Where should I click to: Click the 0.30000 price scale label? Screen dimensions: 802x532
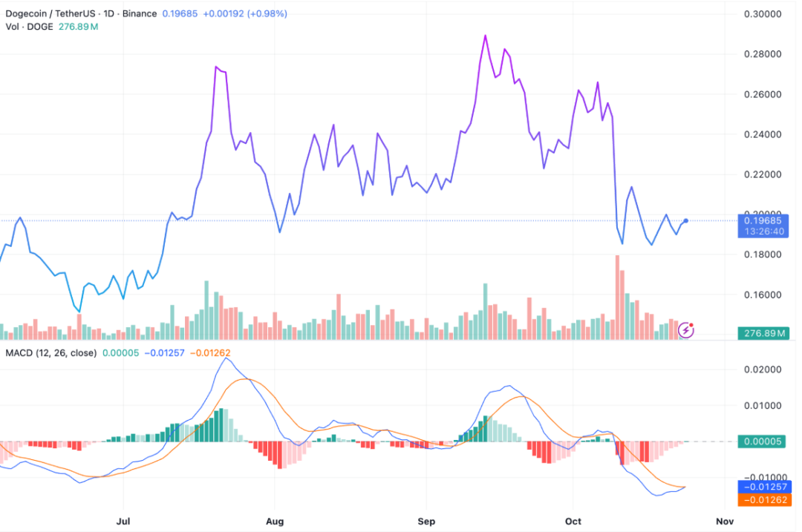pos(764,14)
